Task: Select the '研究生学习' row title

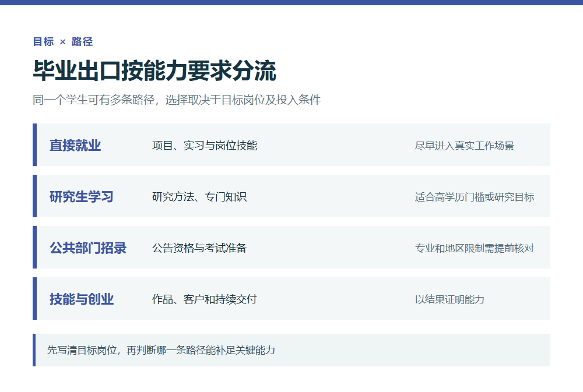Action: pos(82,196)
